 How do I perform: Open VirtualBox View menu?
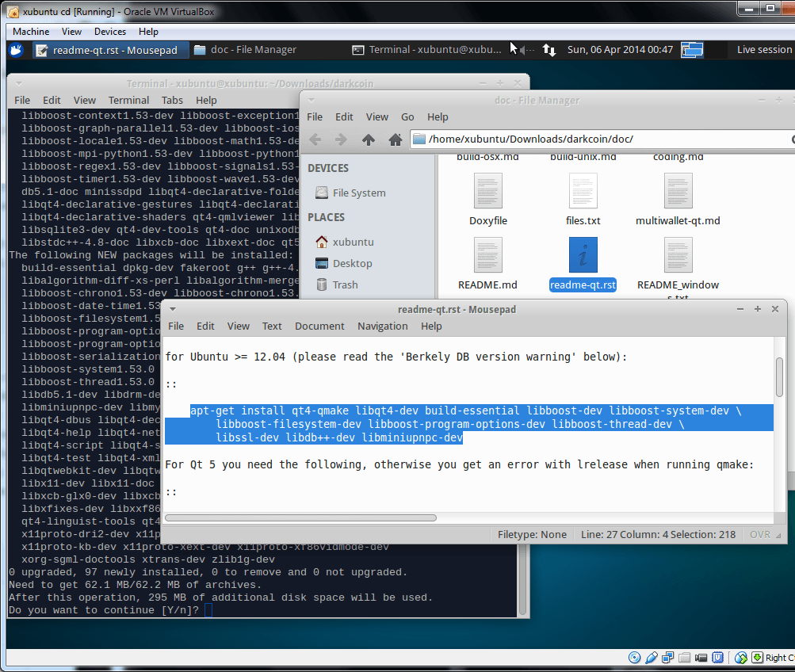[x=71, y=32]
